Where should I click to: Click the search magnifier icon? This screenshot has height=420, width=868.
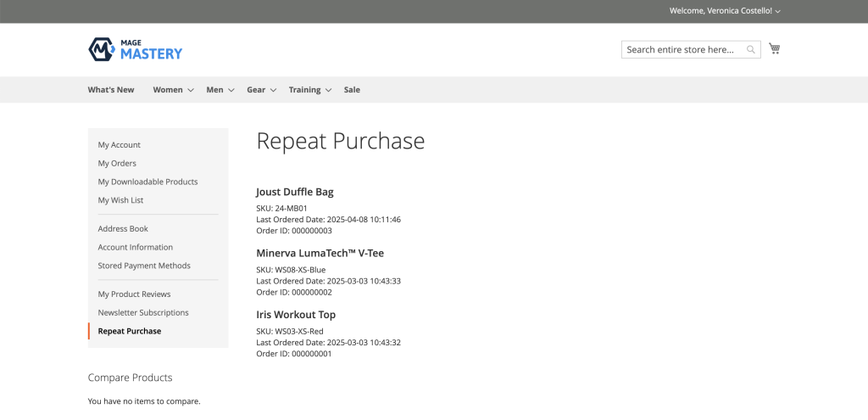pos(751,49)
